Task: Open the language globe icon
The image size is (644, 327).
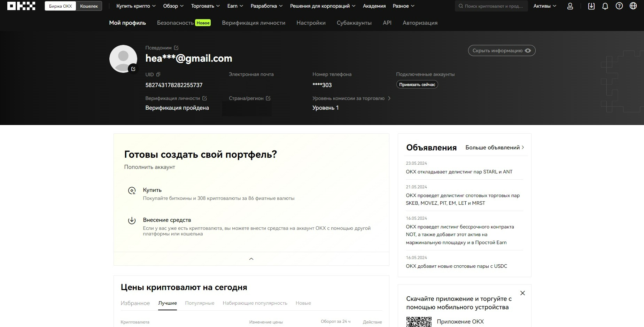Action: click(633, 6)
